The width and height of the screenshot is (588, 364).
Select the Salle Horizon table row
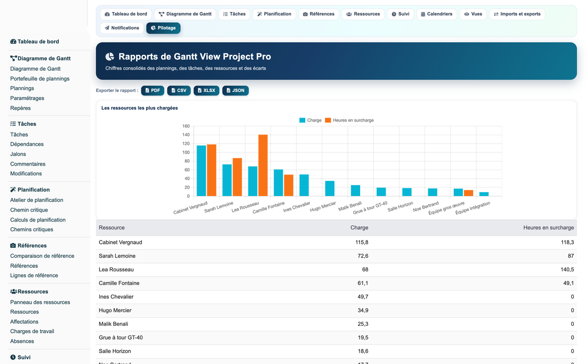[336, 351]
